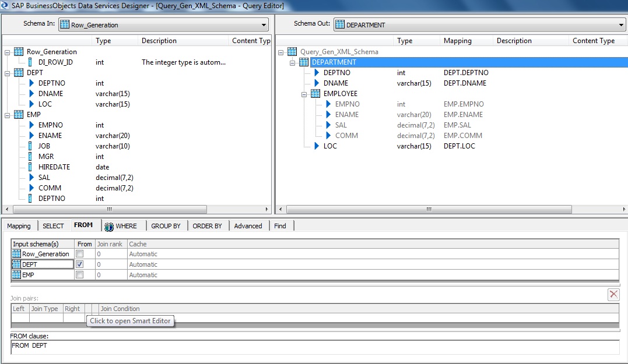
Task: Click the arrow icon beside LOC under DEPT
Action: (31, 104)
